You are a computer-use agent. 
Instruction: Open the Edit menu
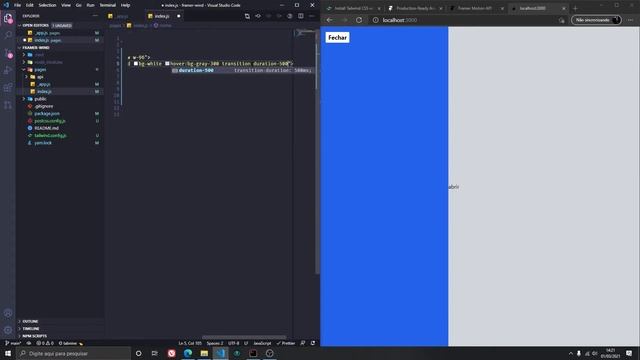(30, 5)
